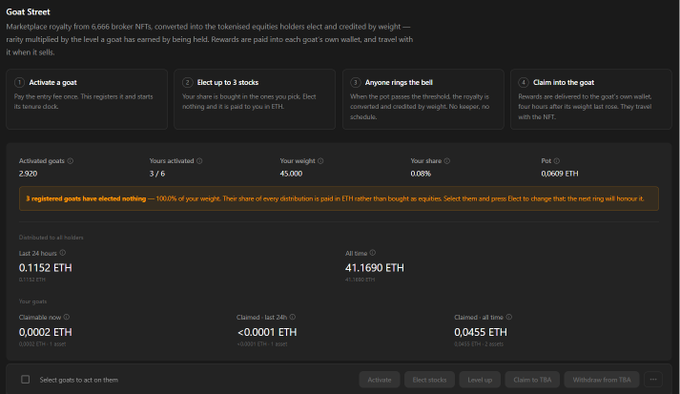Screen dimensions: 680x394
Task: Click the Goat Street heading
Action: click(x=28, y=12)
